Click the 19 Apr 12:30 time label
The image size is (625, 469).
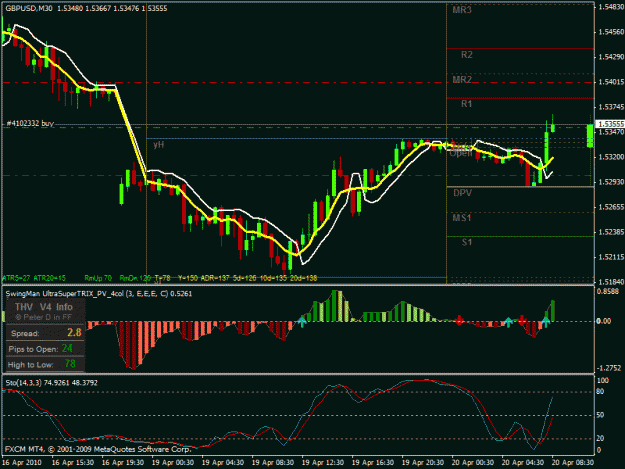pyautogui.click(x=322, y=463)
